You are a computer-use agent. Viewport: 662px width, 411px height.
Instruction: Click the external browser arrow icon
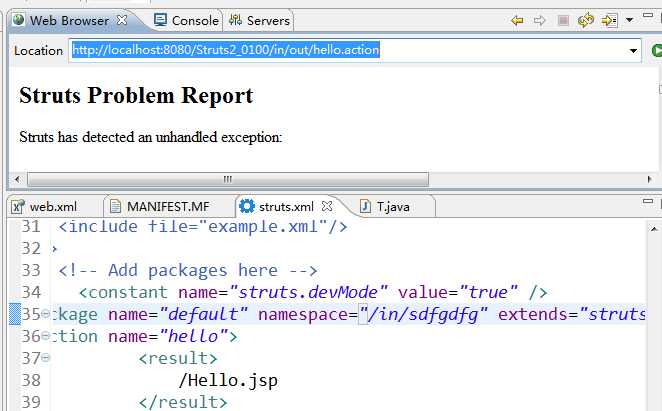(609, 20)
